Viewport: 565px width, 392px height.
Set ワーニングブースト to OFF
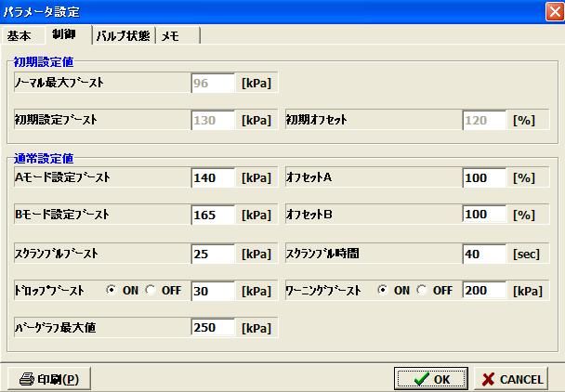coord(422,290)
